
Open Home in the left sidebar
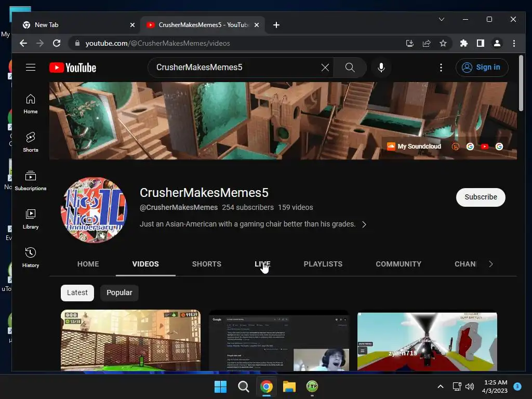[x=31, y=104]
